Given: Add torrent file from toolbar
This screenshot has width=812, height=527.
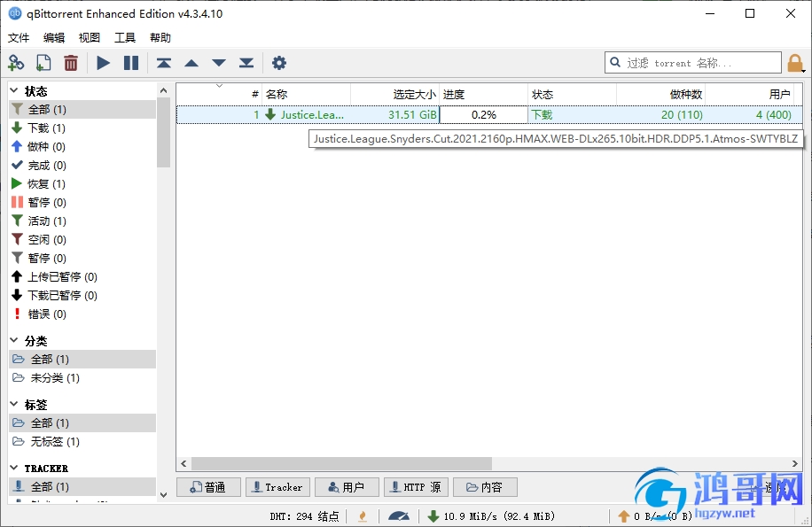Looking at the screenshot, I should pos(43,63).
